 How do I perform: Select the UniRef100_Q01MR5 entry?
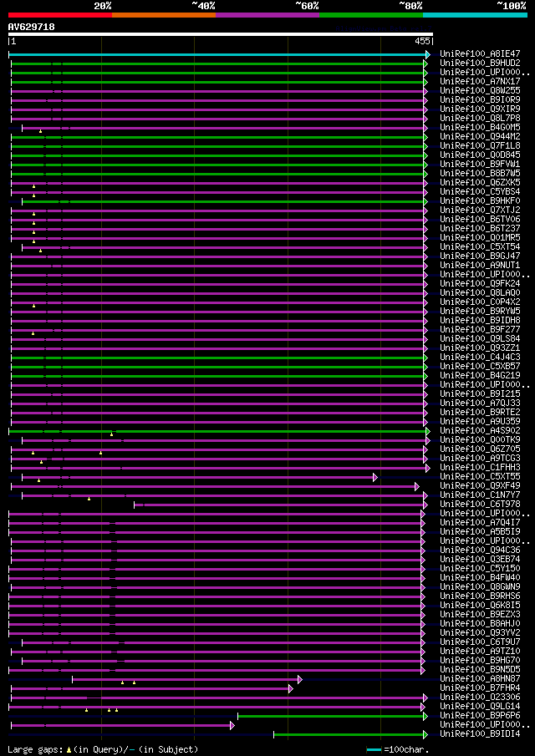[x=480, y=238]
